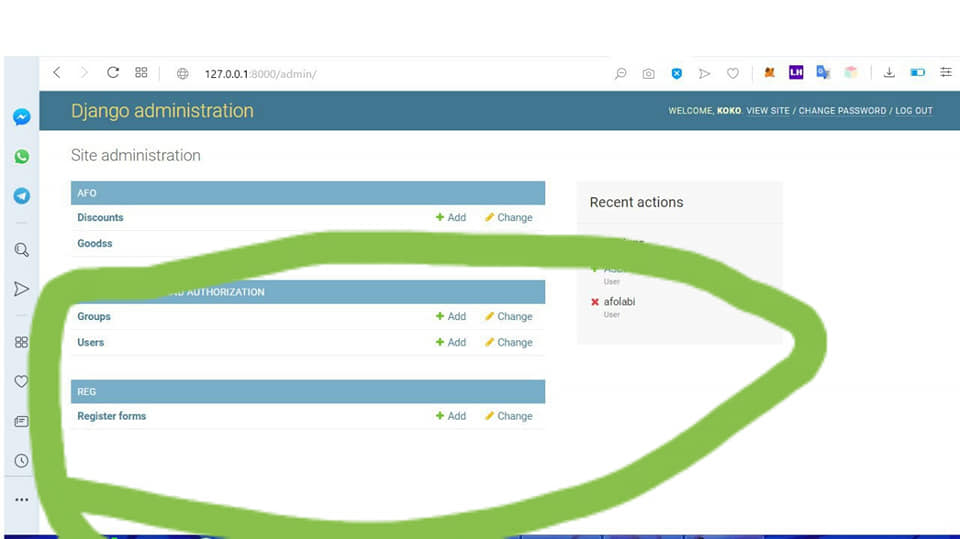Click Change for Groups
Image resolution: width=960 pixels, height=539 pixels.
pos(509,317)
